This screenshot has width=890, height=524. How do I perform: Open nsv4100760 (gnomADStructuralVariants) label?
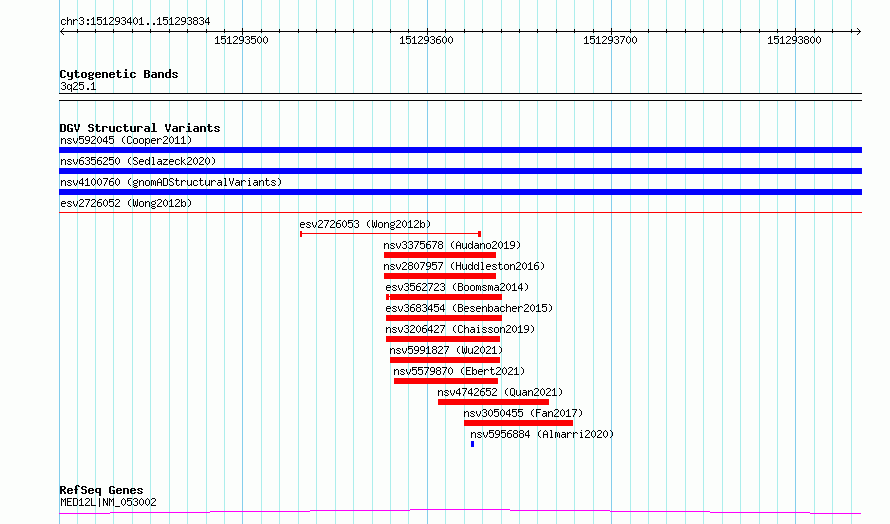point(171,182)
